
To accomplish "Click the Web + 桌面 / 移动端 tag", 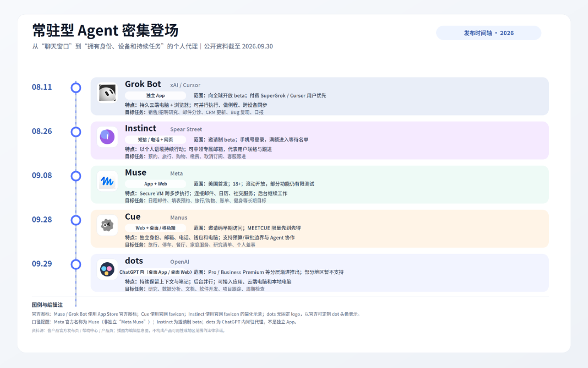I will [155, 228].
